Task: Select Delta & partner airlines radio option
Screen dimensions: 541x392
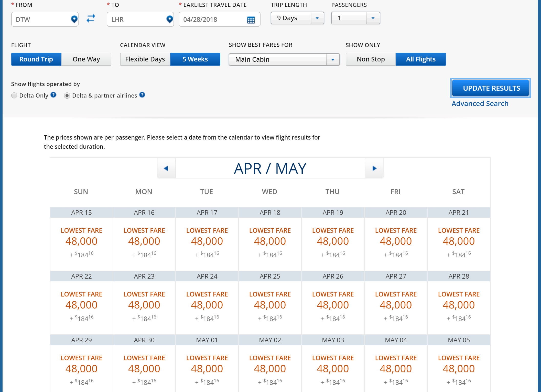Action: point(67,96)
